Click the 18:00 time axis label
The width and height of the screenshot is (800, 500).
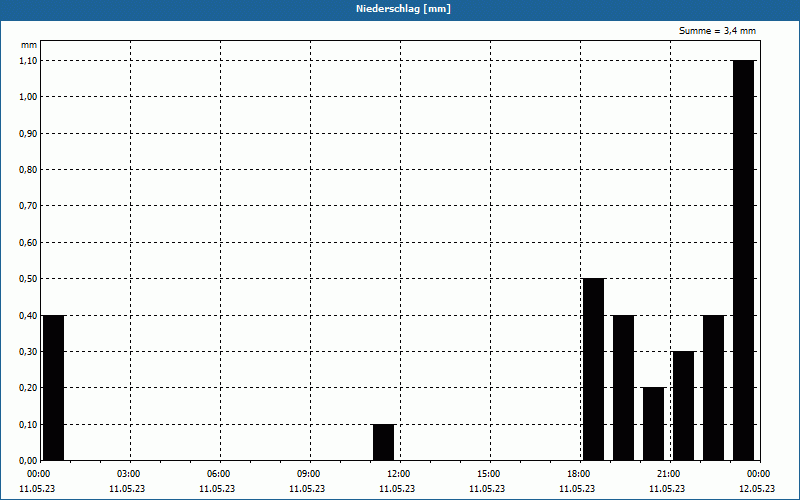(579, 474)
